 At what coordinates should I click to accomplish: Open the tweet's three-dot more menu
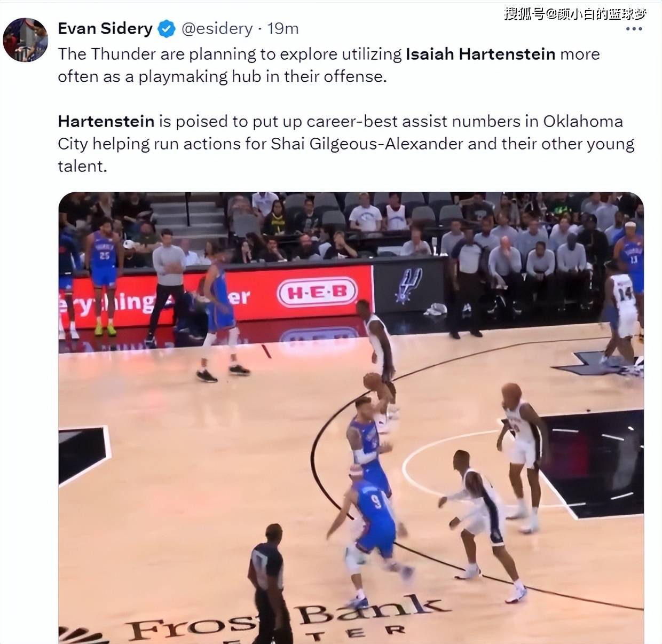(634, 29)
